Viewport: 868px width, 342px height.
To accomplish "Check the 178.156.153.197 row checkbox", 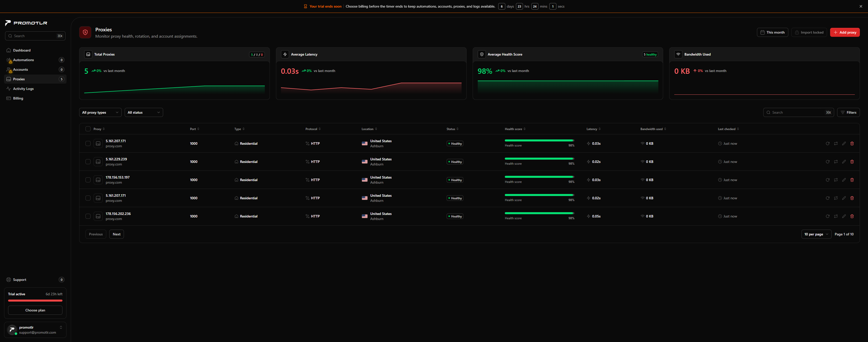I will (88, 180).
